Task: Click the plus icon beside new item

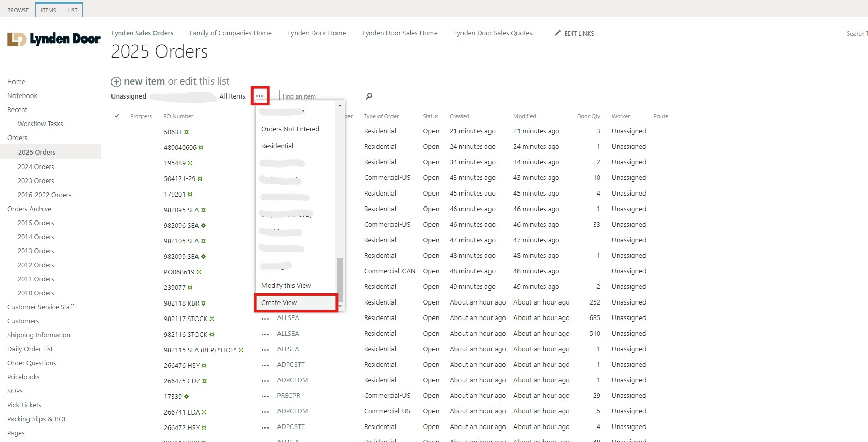Action: pyautogui.click(x=116, y=82)
